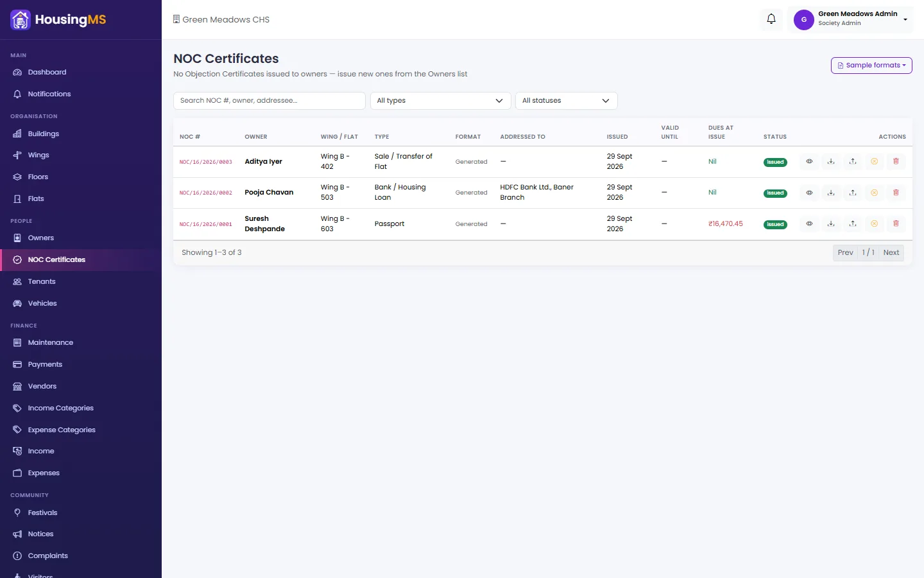Open the All statuses filter dropdown
Image resolution: width=924 pixels, height=578 pixels.
(566, 101)
